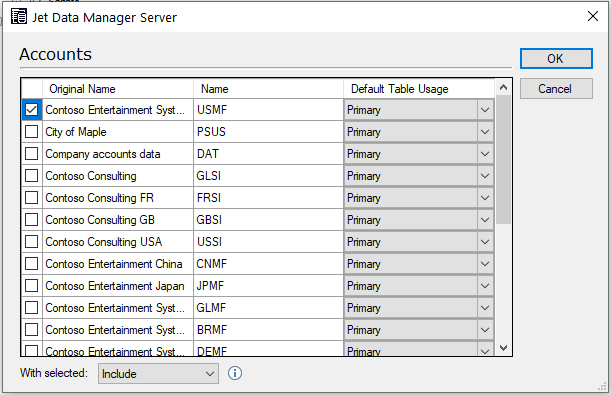Open table usage dropdown for DAT

click(485, 154)
